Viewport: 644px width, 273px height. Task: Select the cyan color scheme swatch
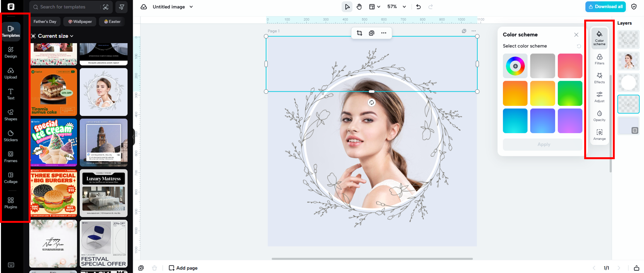click(515, 121)
